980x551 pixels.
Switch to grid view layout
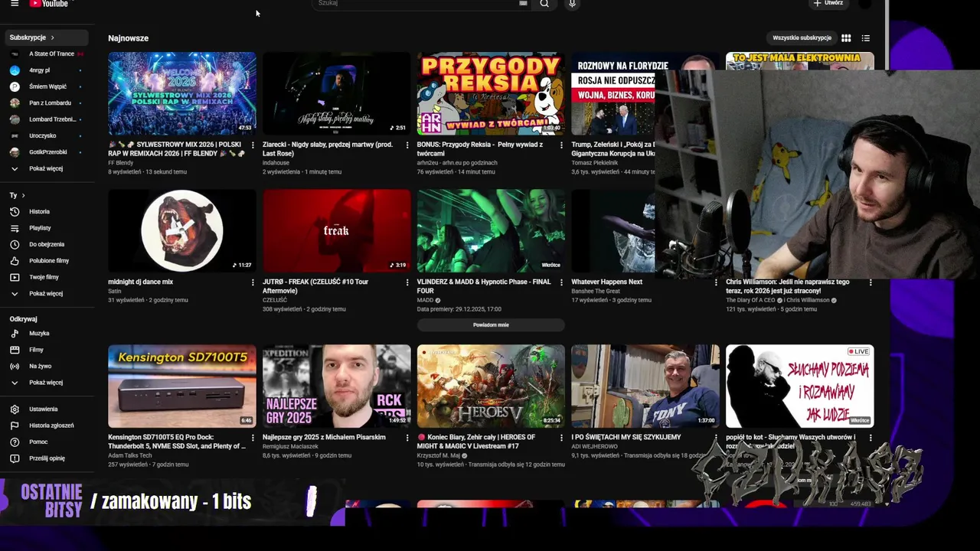pyautogui.click(x=846, y=37)
